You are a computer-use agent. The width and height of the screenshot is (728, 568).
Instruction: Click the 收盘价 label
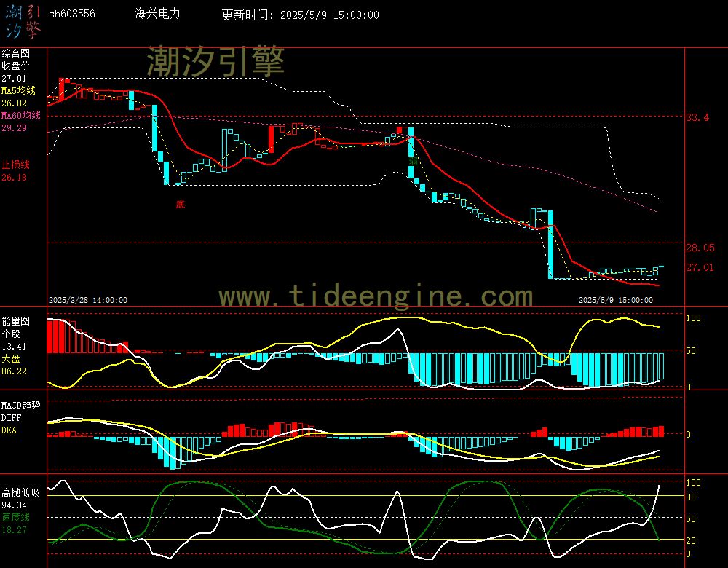point(16,66)
